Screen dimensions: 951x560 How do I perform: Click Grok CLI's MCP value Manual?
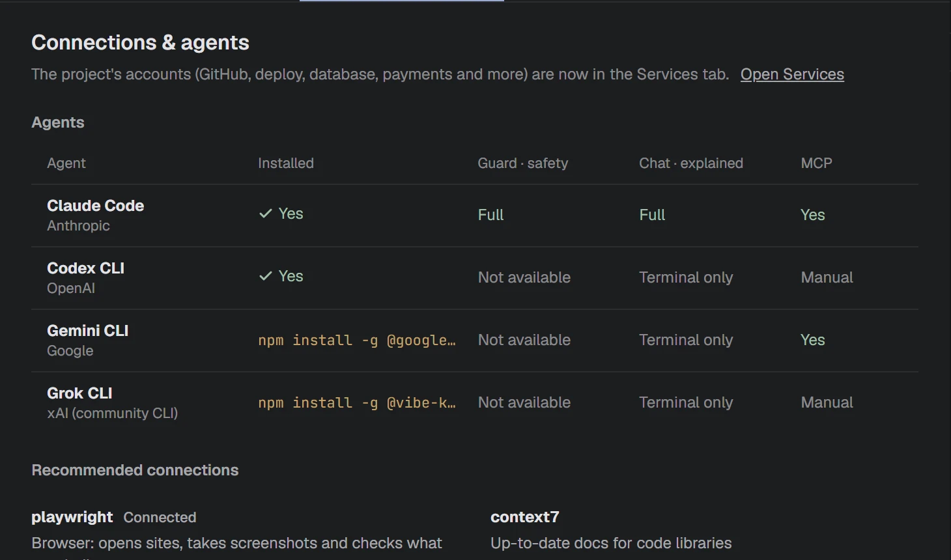tap(827, 402)
